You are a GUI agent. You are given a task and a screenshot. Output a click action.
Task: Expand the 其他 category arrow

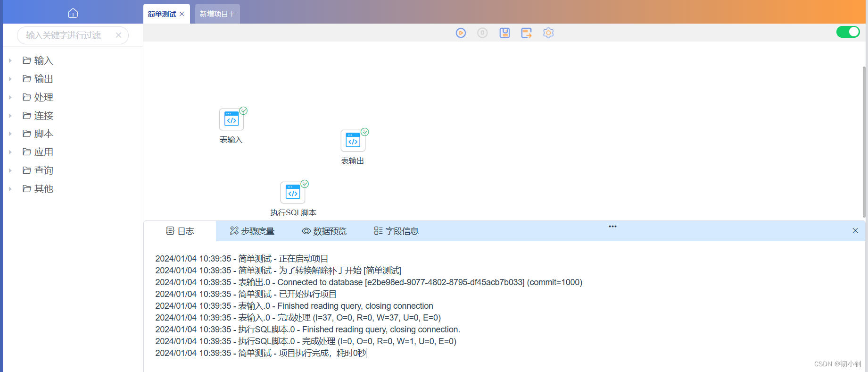10,189
